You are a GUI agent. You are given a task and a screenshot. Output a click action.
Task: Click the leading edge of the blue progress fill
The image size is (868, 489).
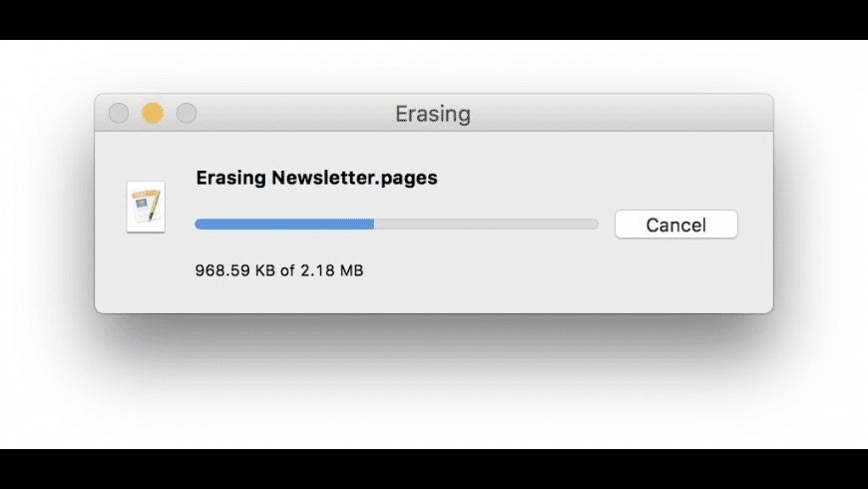(372, 225)
